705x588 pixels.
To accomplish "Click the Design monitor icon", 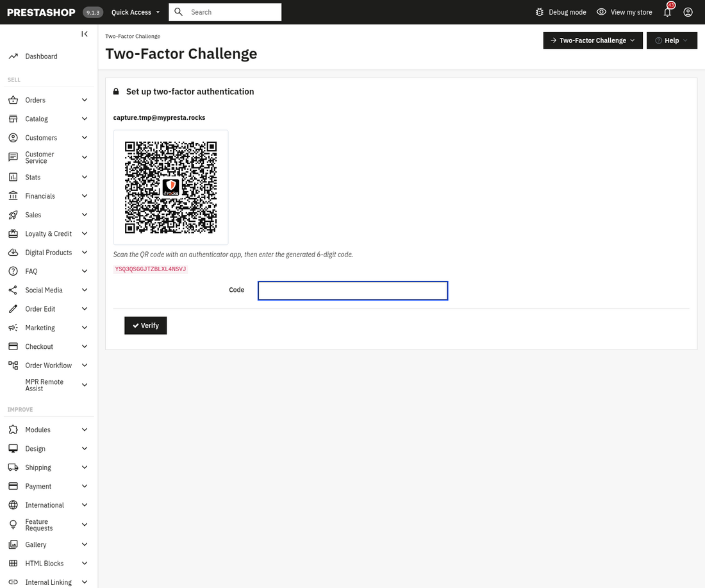I will 13,449.
